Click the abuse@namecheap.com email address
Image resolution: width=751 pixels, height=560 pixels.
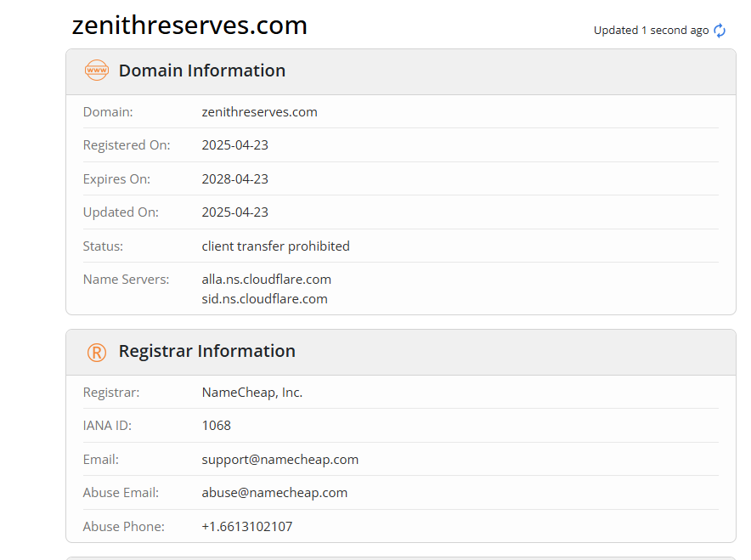click(x=274, y=493)
